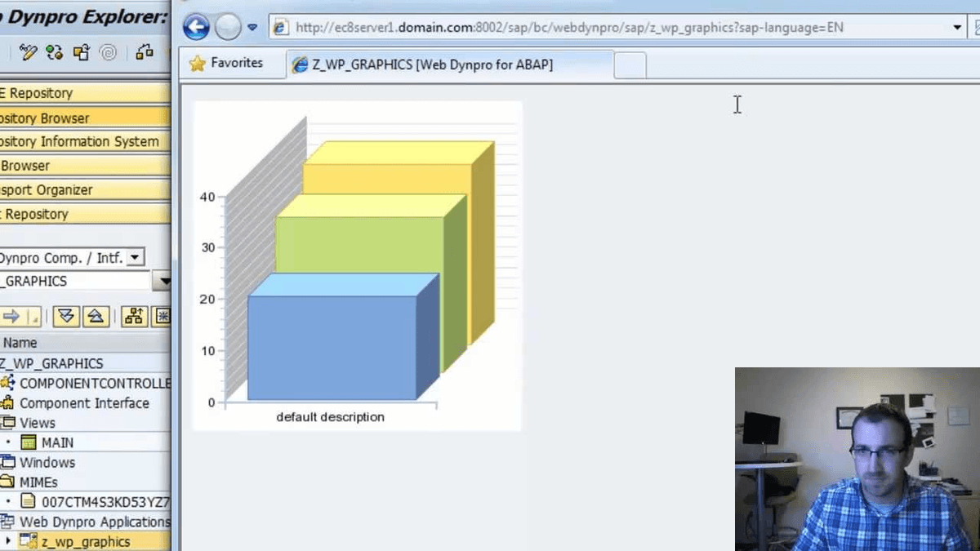Viewport: 980px width, 551px height.
Task: Open a new browser tab
Action: pyautogui.click(x=630, y=64)
